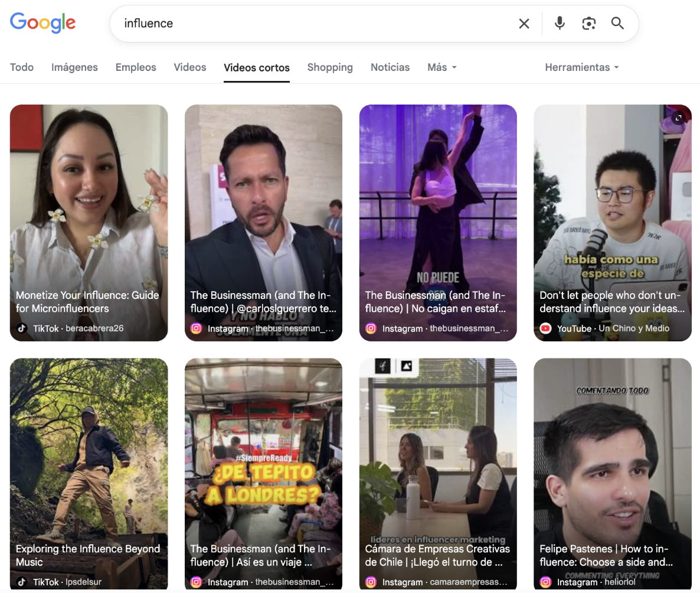Clear the search field with the X icon
This screenshot has width=700, height=593.
click(x=524, y=23)
